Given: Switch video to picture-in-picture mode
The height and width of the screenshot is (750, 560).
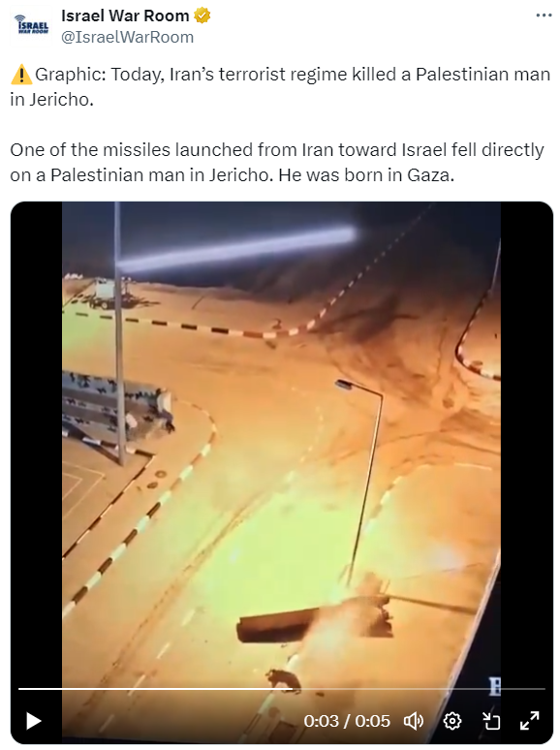Looking at the screenshot, I should tap(490, 721).
